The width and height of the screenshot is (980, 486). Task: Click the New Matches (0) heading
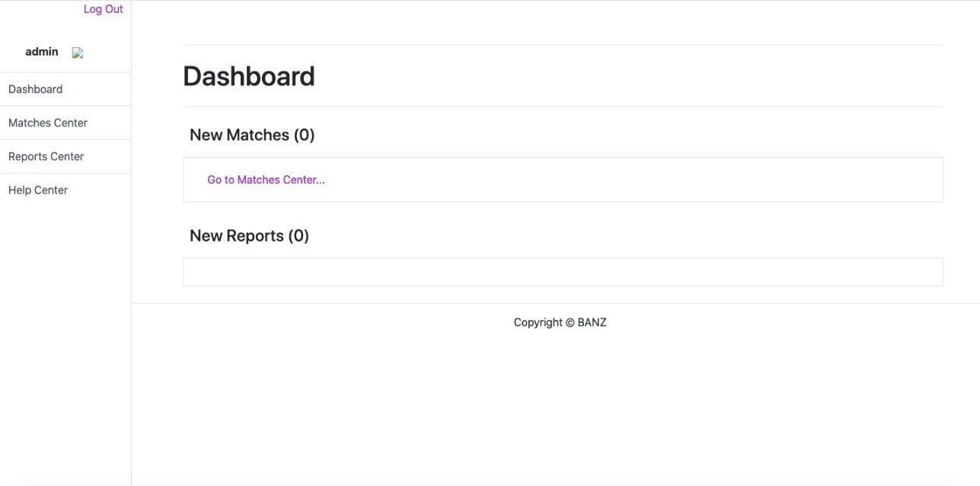pyautogui.click(x=252, y=135)
